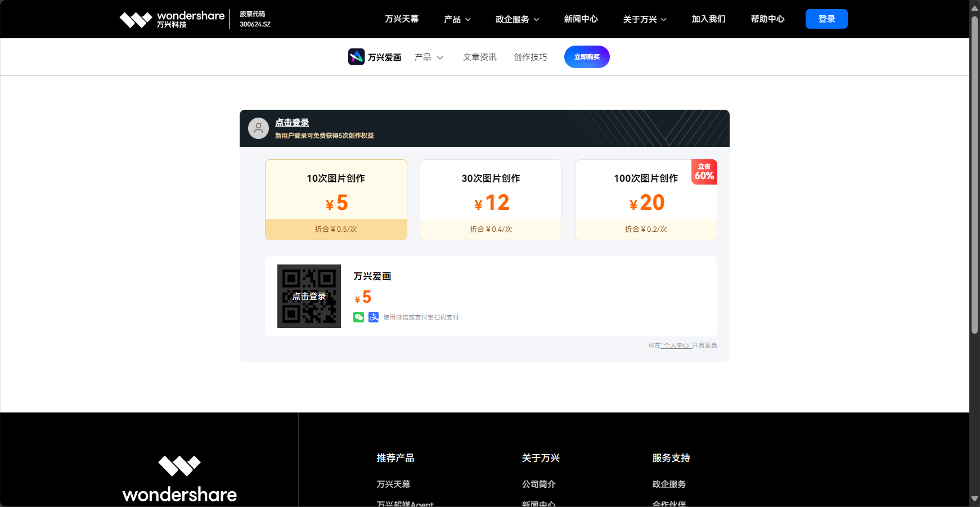Screen dimensions: 980x507
Task: Click the Alipay icon
Action: coord(374,317)
